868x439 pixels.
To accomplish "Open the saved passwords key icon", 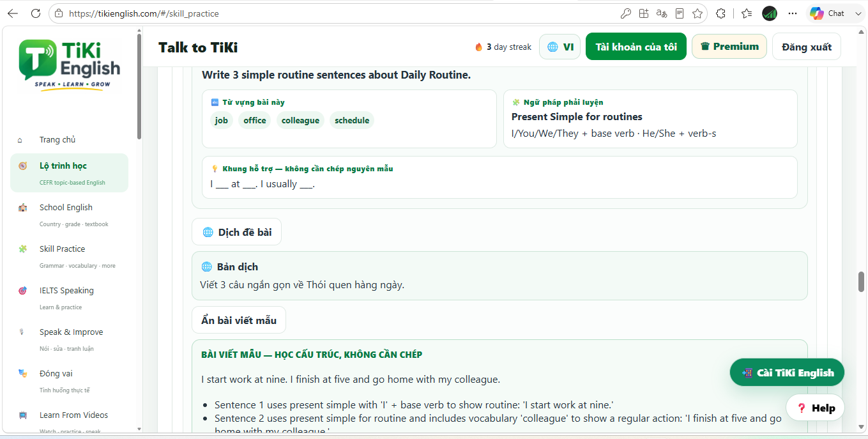I will tap(626, 13).
